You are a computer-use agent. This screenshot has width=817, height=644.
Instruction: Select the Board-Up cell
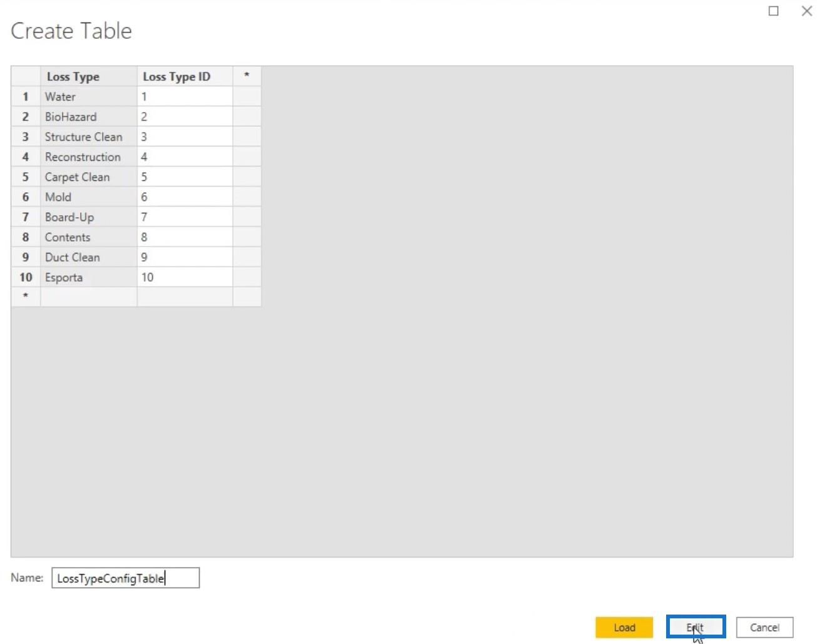click(89, 217)
